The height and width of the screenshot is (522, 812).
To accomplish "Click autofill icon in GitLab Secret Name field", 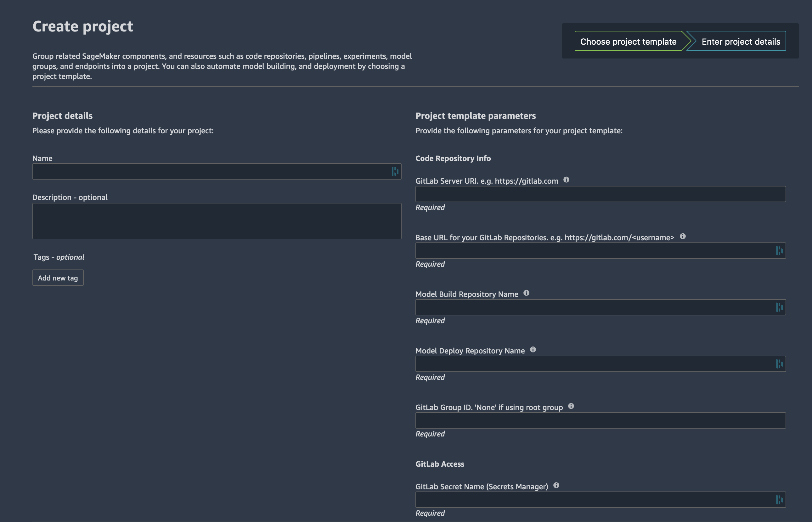I will [779, 500].
